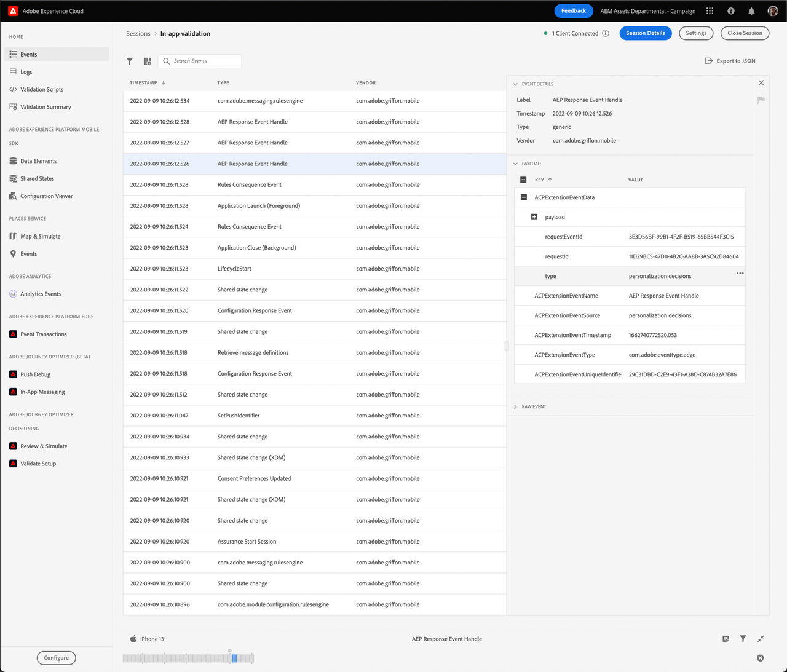Click Export to JSON
787x672 pixels.
730,61
